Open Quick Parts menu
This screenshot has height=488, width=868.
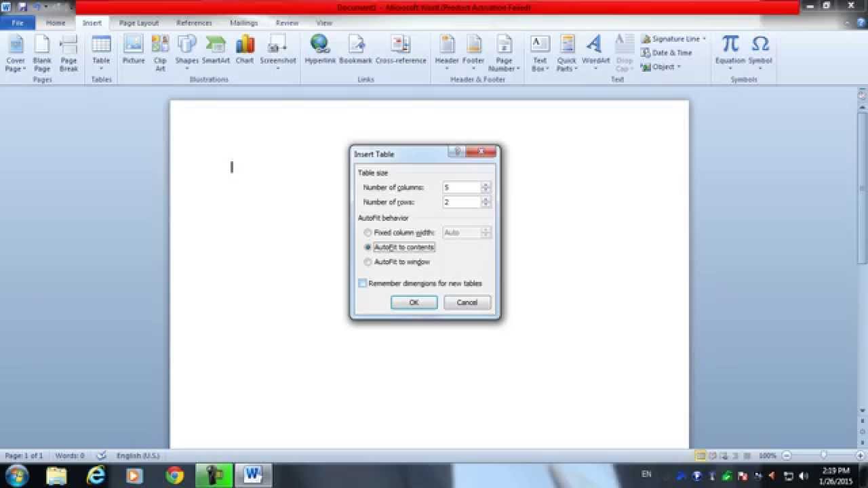[567, 54]
